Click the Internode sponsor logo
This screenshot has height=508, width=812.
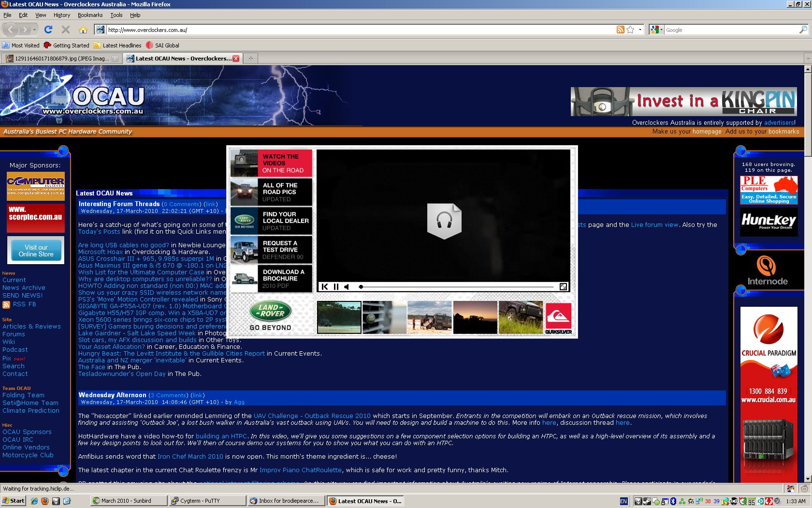coord(768,271)
